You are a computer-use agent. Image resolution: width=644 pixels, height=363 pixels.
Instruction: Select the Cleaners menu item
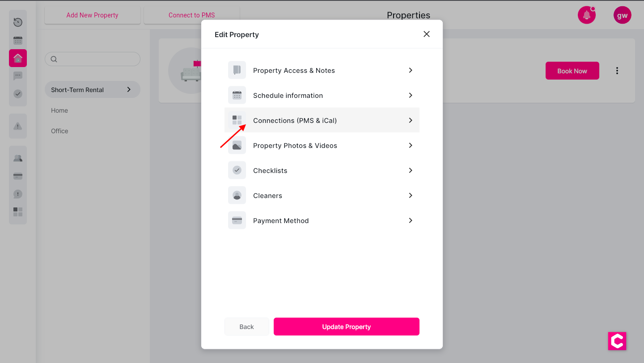pyautogui.click(x=267, y=195)
